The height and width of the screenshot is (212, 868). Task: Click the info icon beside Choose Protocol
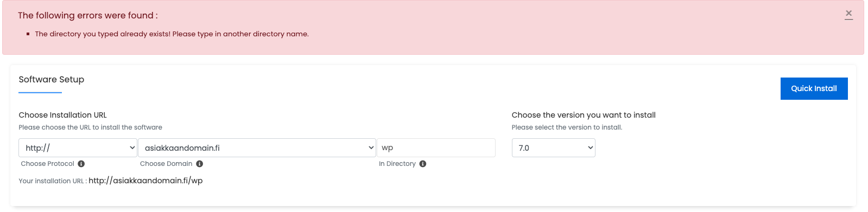pos(81,164)
